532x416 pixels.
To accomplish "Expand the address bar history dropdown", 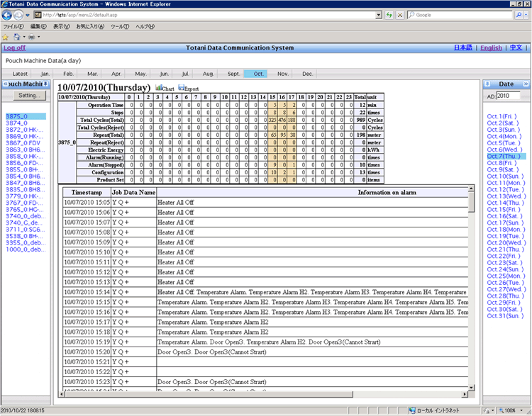I will (x=379, y=16).
